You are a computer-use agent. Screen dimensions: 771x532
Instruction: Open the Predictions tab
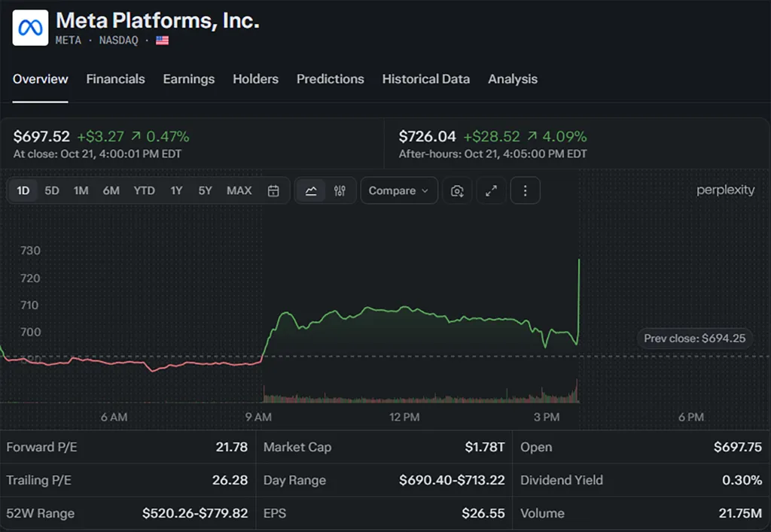pyautogui.click(x=331, y=79)
